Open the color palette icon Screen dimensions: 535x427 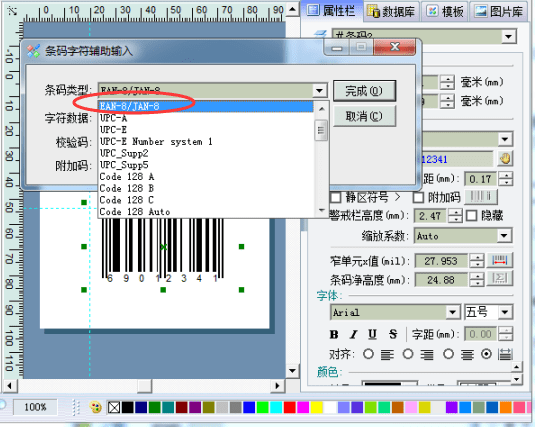tap(95, 407)
